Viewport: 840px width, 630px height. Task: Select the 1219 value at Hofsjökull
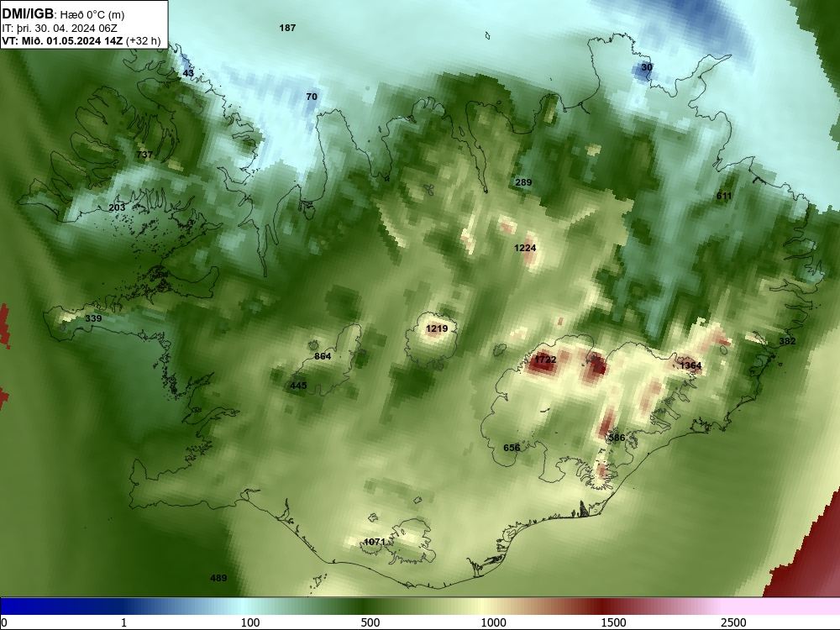tap(437, 328)
